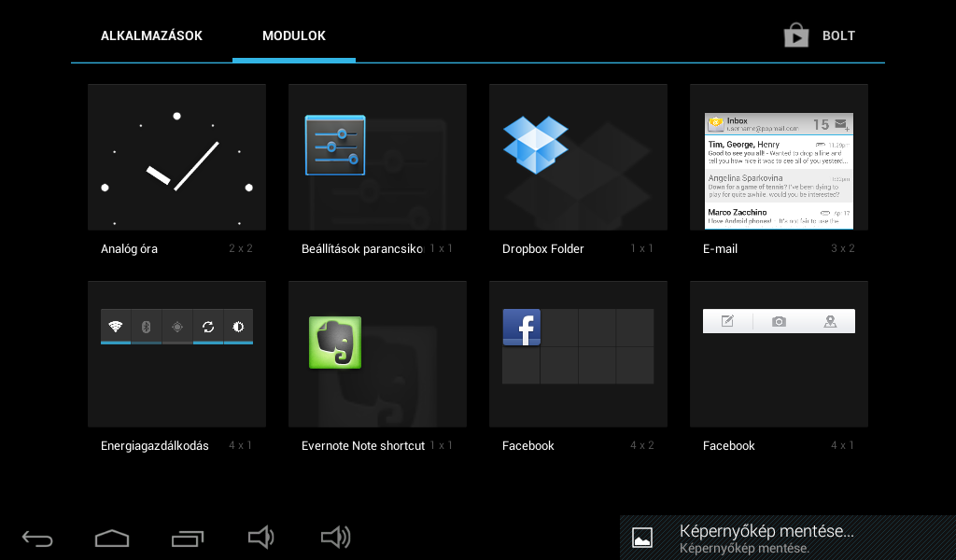This screenshot has height=560, width=956.
Task: Click the Facebook logo in 4x2 widget
Action: click(521, 328)
